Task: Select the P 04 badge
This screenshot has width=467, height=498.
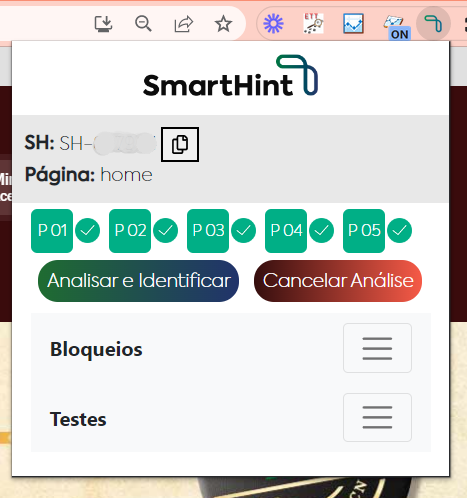Action: point(286,231)
